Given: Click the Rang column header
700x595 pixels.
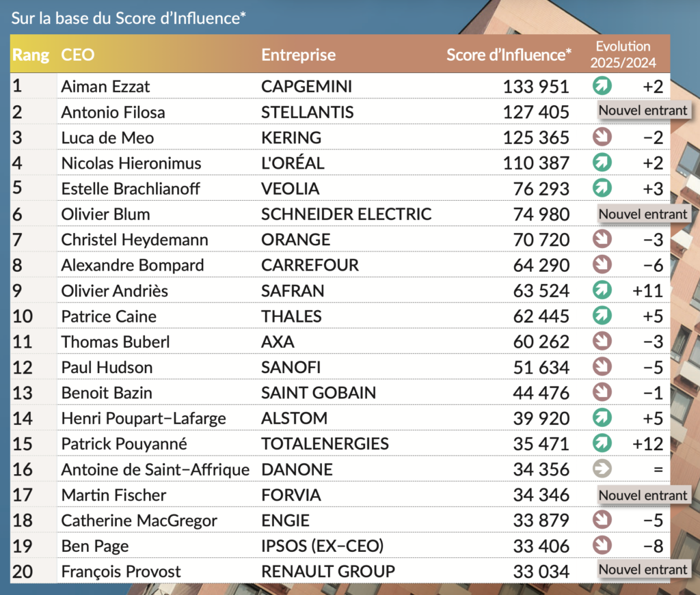Looking at the screenshot, I should click(x=31, y=55).
